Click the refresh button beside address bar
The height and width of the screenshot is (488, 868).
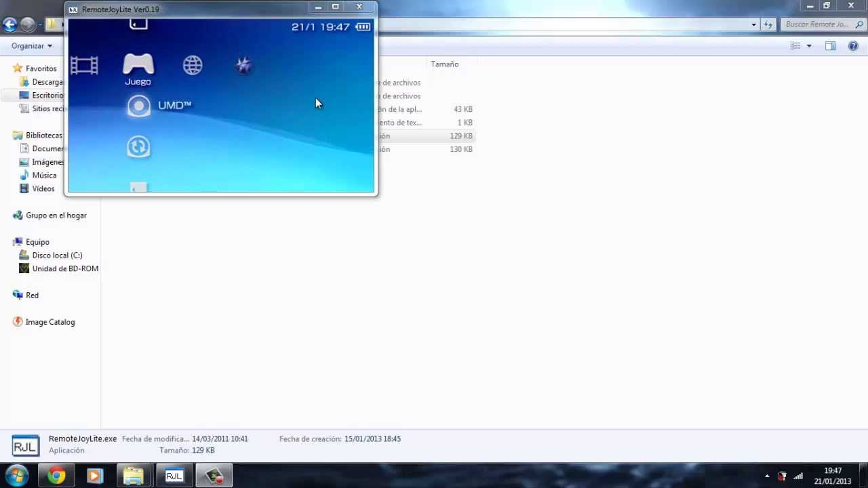tap(768, 25)
